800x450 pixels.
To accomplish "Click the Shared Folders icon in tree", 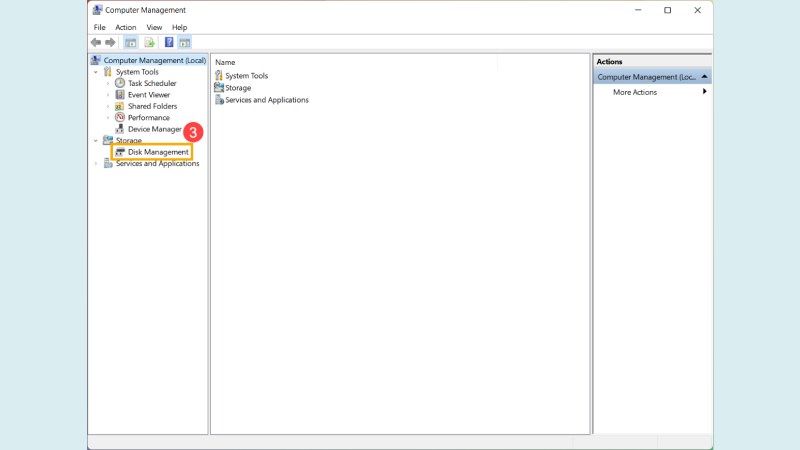I will (119, 106).
